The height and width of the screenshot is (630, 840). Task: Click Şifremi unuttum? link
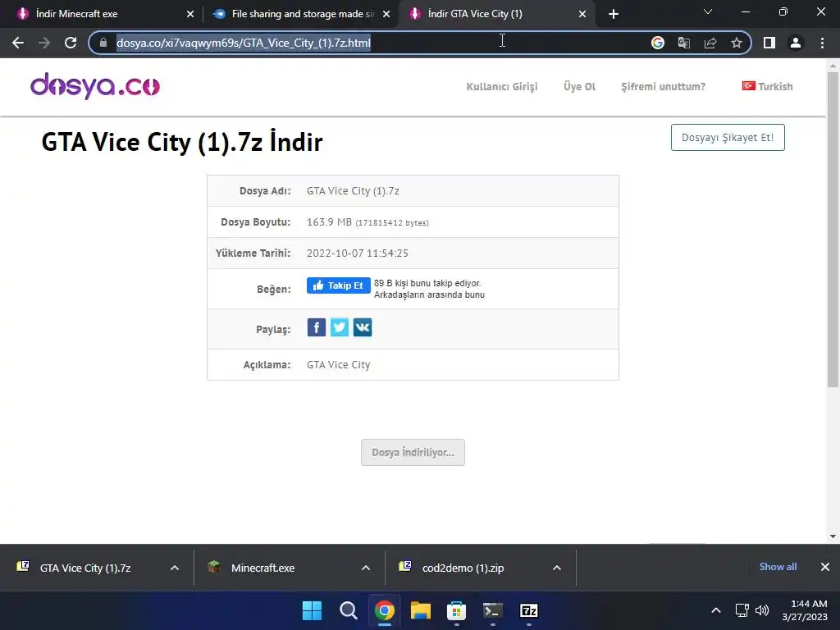[x=663, y=86]
